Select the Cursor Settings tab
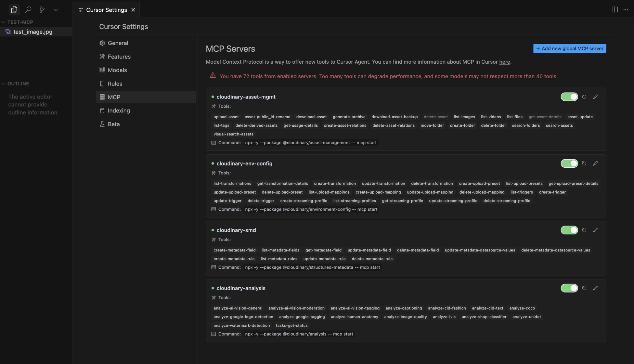 coord(106,10)
